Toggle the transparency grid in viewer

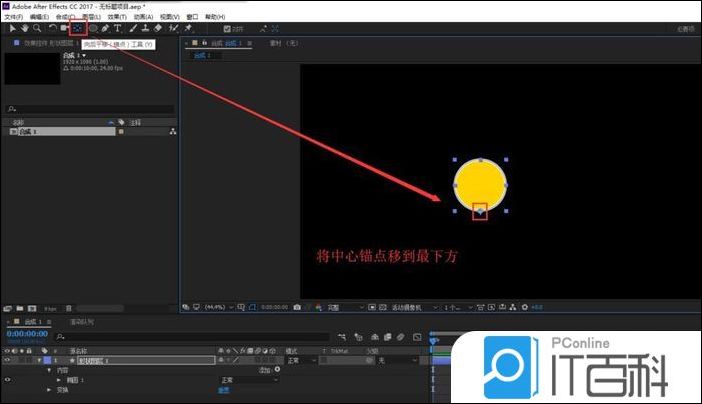point(382,307)
